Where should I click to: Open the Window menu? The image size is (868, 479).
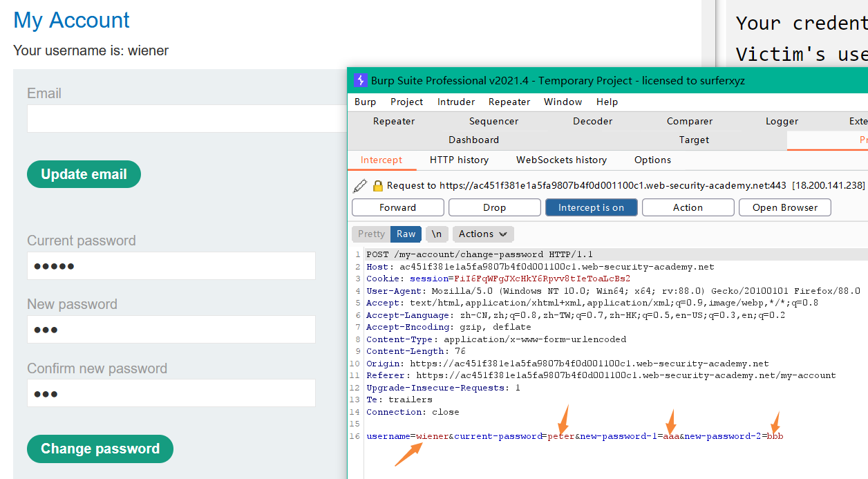pos(563,102)
